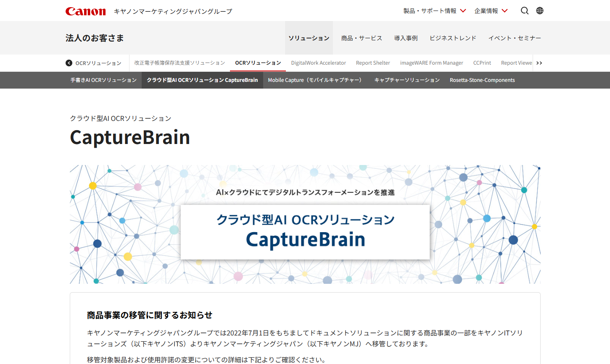This screenshot has height=364, width=610.
Task: Open Mobile Capture（モバイルキャプチャー） tab
Action: coord(316,80)
